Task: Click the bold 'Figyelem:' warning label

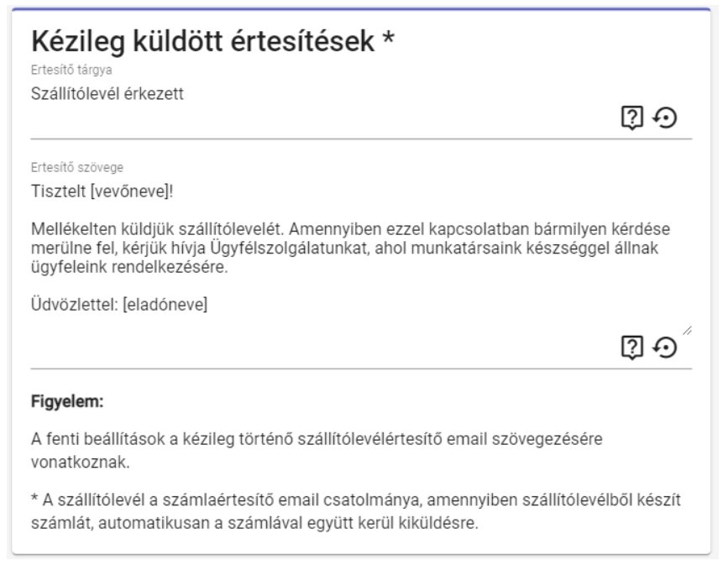Action: tap(65, 402)
